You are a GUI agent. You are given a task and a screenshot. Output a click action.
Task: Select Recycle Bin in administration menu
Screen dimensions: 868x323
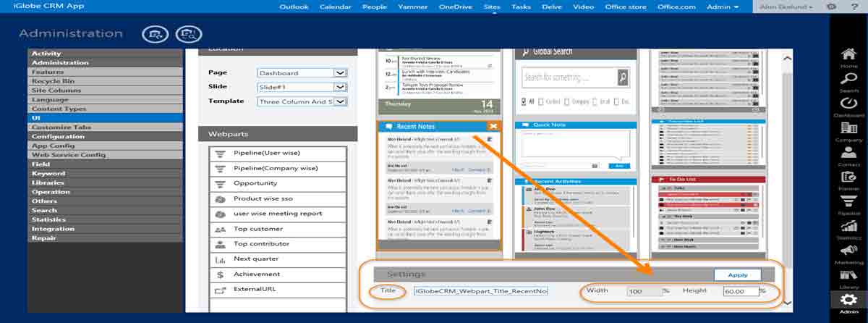click(x=106, y=81)
